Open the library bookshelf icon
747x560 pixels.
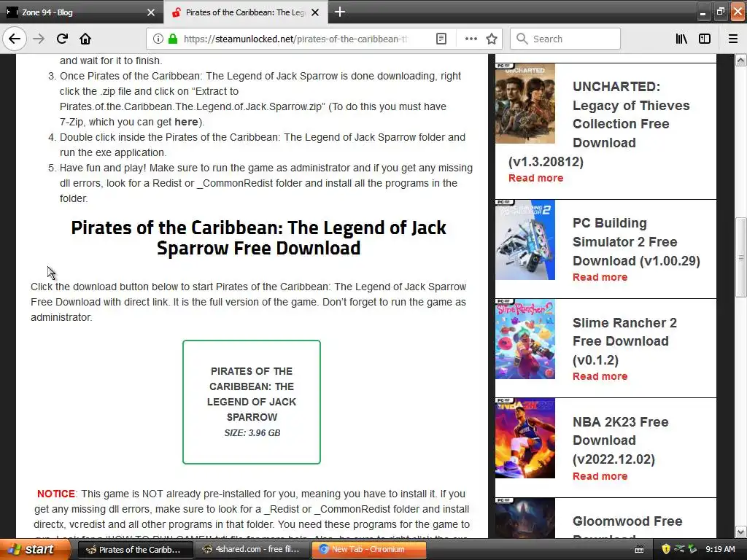point(681,39)
